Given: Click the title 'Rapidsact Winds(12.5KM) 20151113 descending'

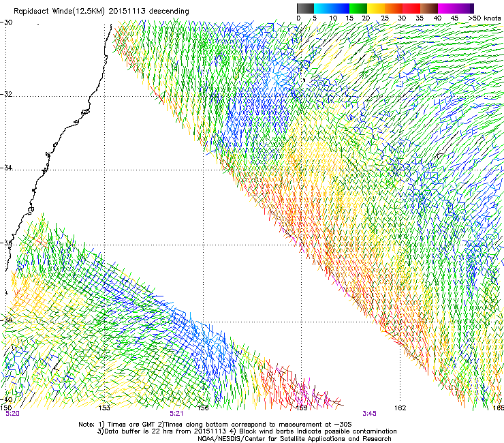Looking at the screenshot, I should (x=101, y=12).
